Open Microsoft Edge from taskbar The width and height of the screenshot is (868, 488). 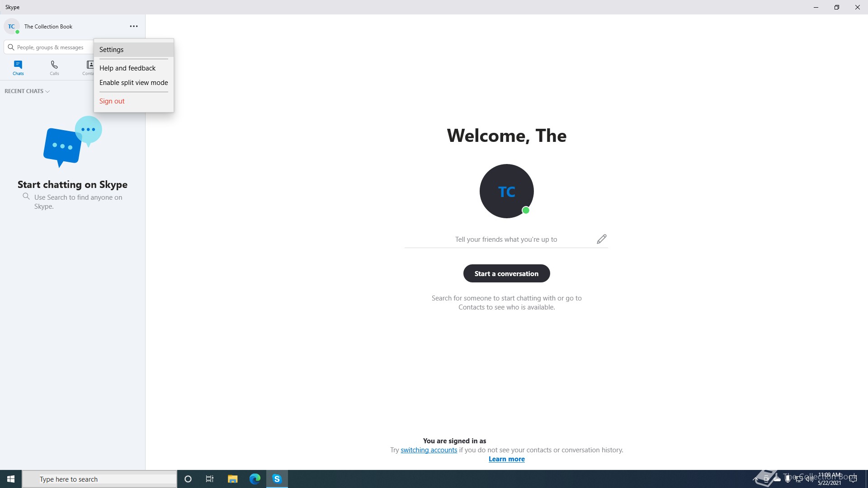click(255, 479)
